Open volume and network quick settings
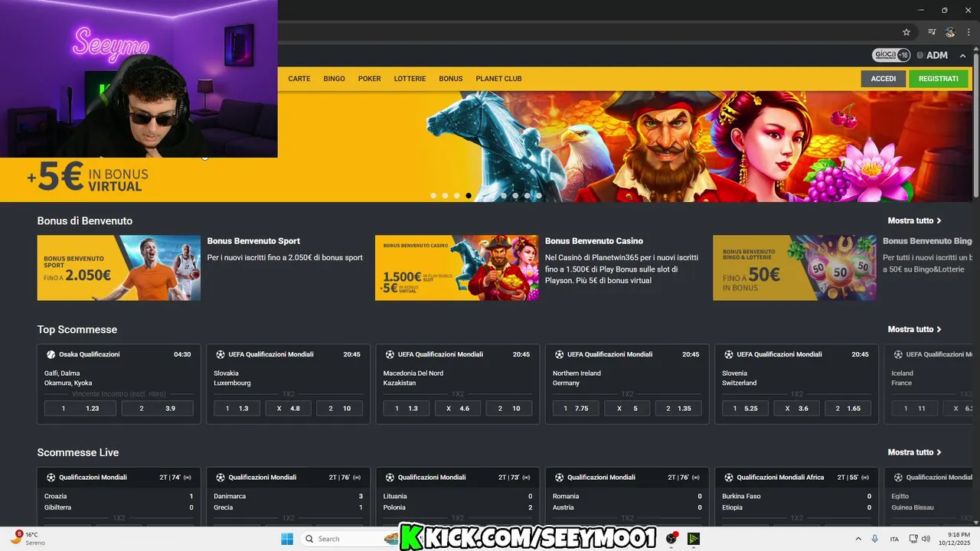 (x=921, y=539)
